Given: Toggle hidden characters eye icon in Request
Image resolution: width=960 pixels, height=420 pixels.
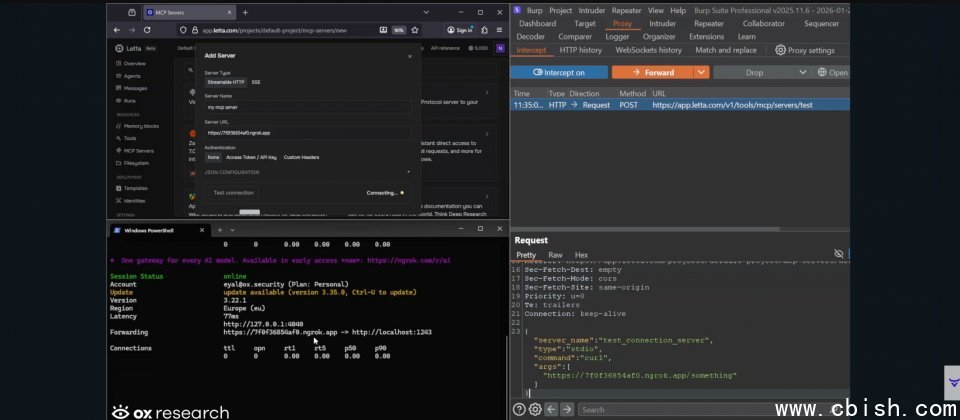Looking at the screenshot, I should point(840,255).
